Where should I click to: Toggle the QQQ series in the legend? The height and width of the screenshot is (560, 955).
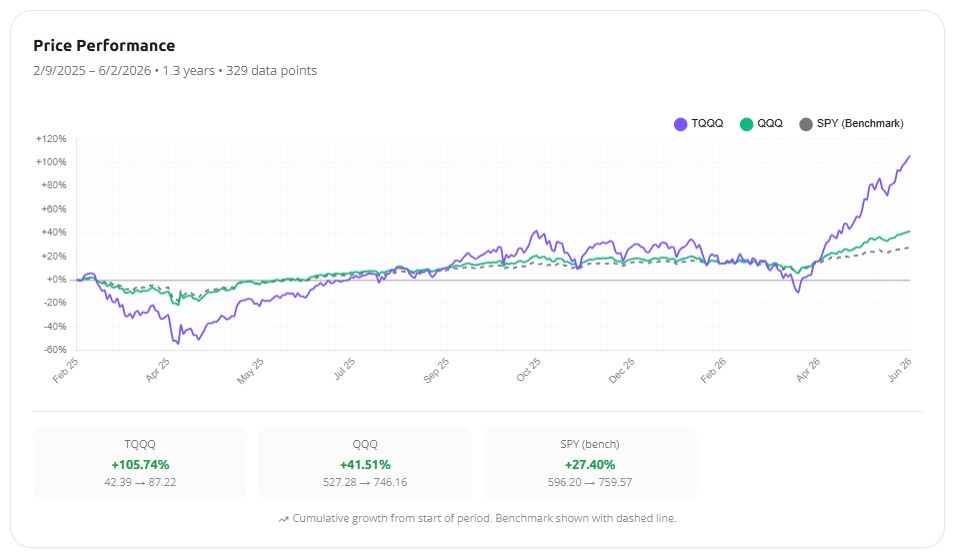[x=761, y=124]
